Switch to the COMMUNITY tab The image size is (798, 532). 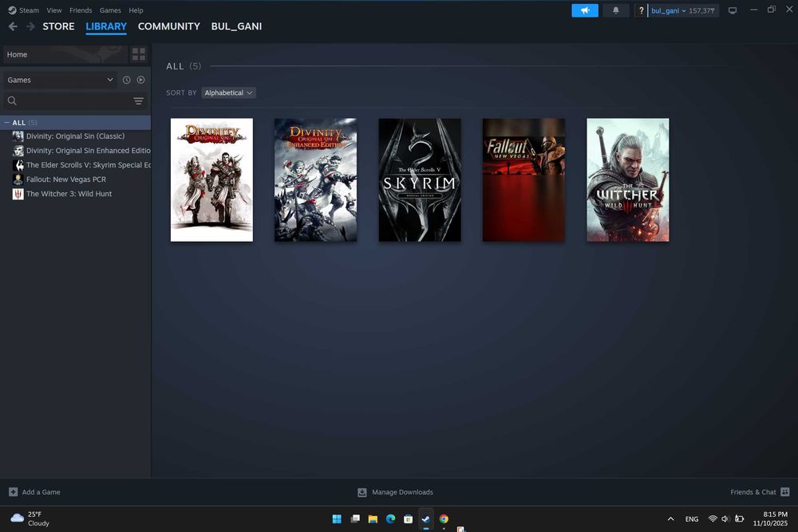point(169,26)
